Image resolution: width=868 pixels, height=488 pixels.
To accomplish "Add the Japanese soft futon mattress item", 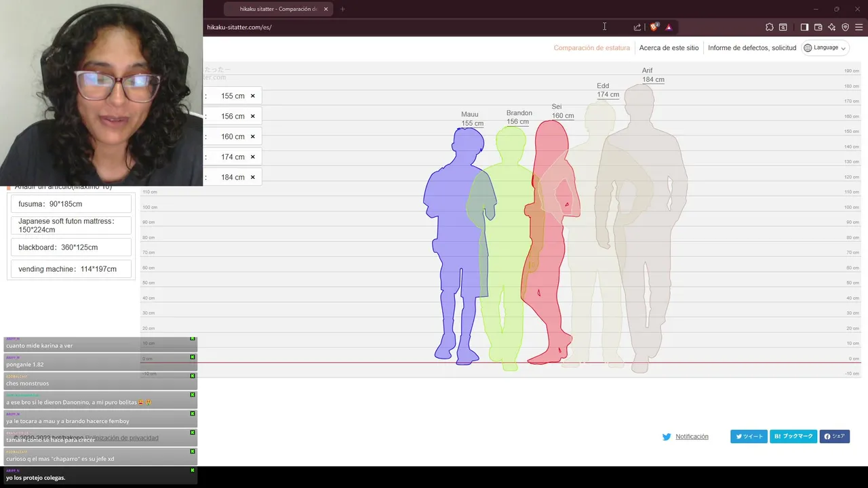I will pos(71,226).
